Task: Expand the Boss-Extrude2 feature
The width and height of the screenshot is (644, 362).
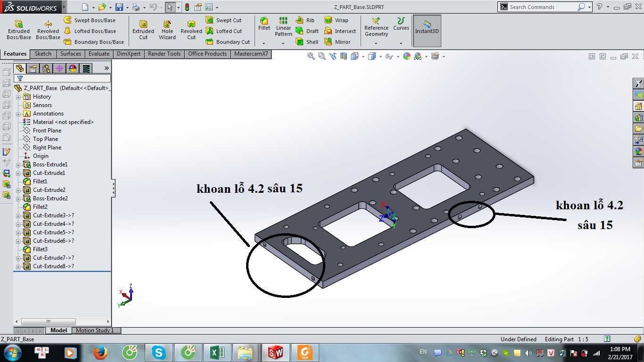Action: 18,198
